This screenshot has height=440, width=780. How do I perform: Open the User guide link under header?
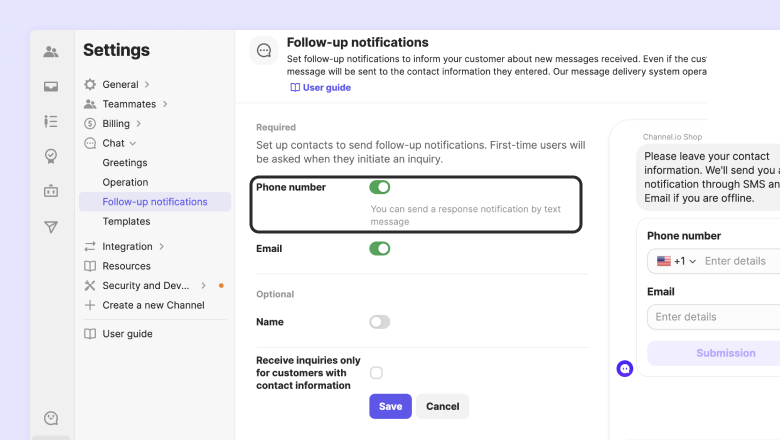320,88
